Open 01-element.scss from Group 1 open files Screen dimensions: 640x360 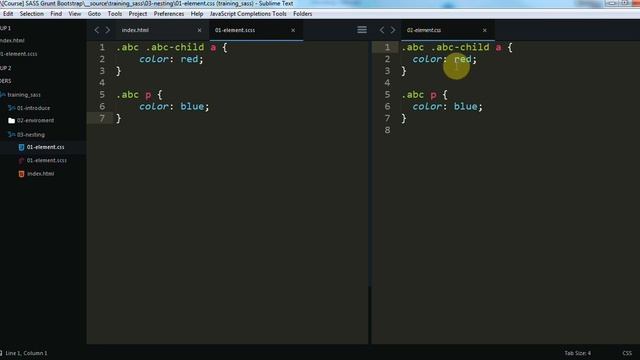click(x=19, y=54)
